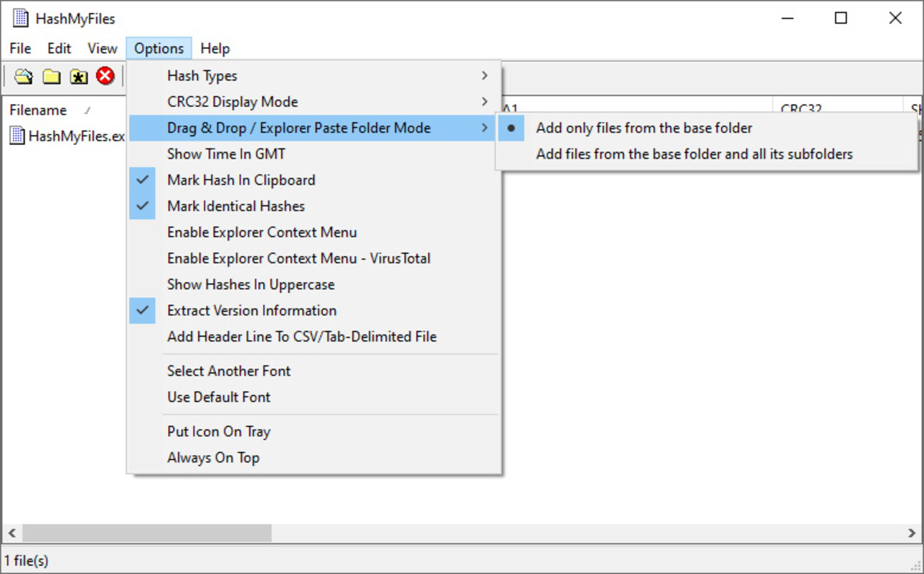Click the scrollbar right arrow
Viewport: 924px width, 574px height.
click(912, 533)
